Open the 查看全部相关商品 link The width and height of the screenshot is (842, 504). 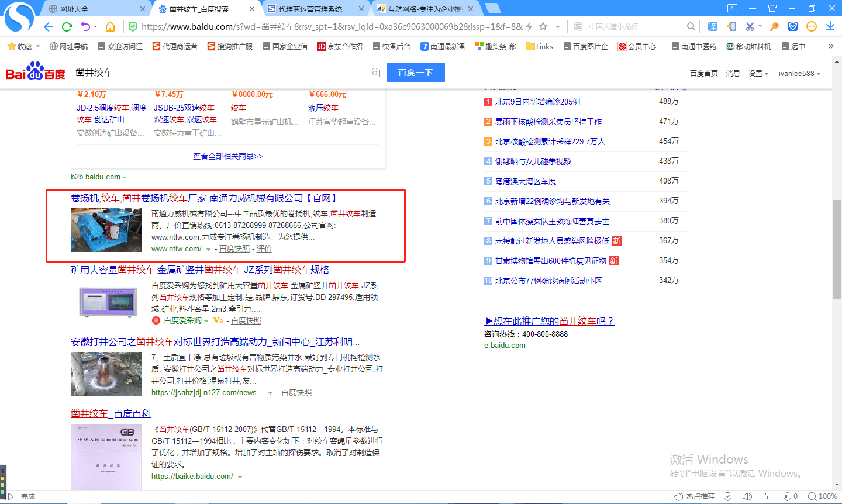tap(227, 156)
